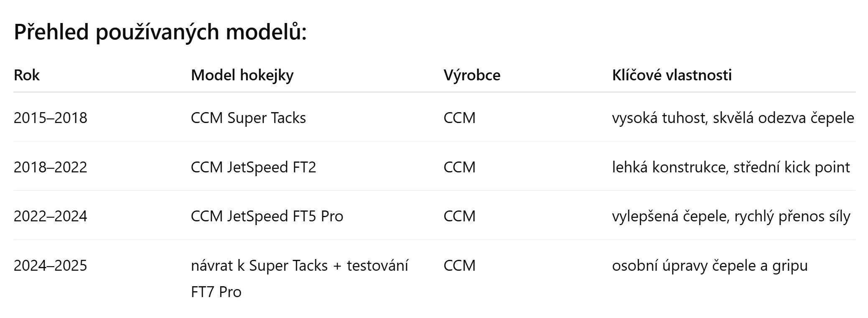Click the "Rok" column header
Image resolution: width=868 pixels, height=318 pixels.
[27, 75]
